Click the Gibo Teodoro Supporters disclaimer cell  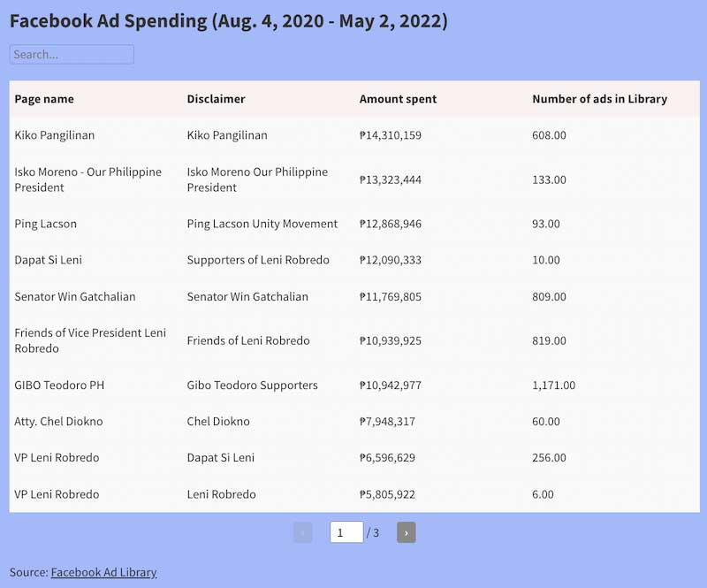252,385
